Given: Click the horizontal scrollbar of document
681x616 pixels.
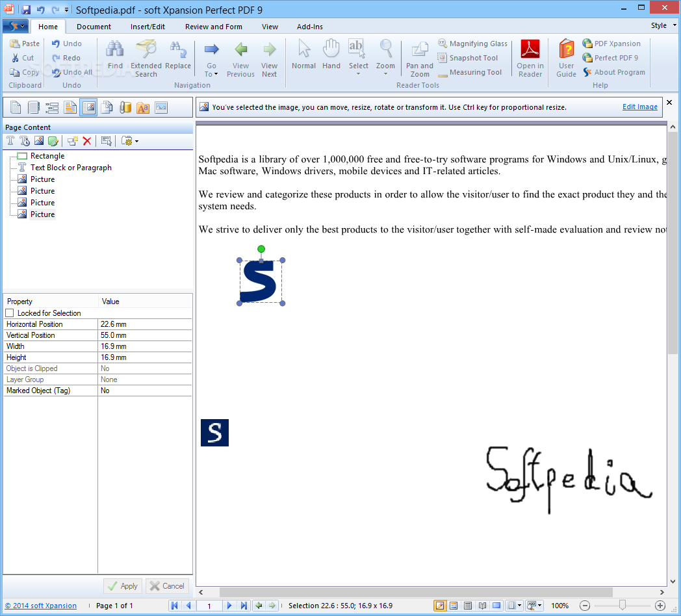Looking at the screenshot, I should tap(416, 592).
